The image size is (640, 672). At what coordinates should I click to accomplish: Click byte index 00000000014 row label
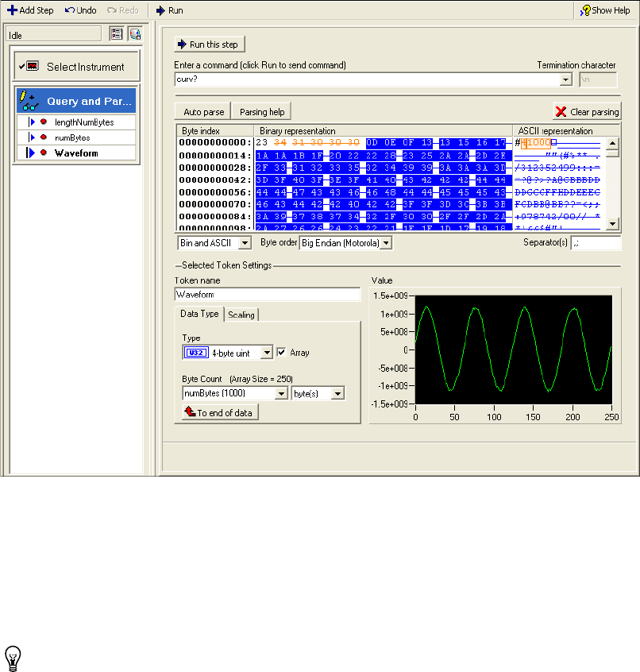215,156
